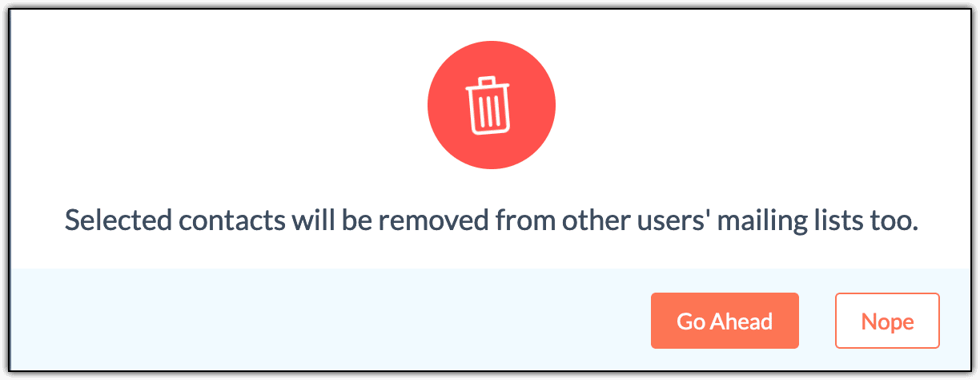Screen dimensions: 980x380
Task: Click the Go Ahead button
Action: (725, 321)
